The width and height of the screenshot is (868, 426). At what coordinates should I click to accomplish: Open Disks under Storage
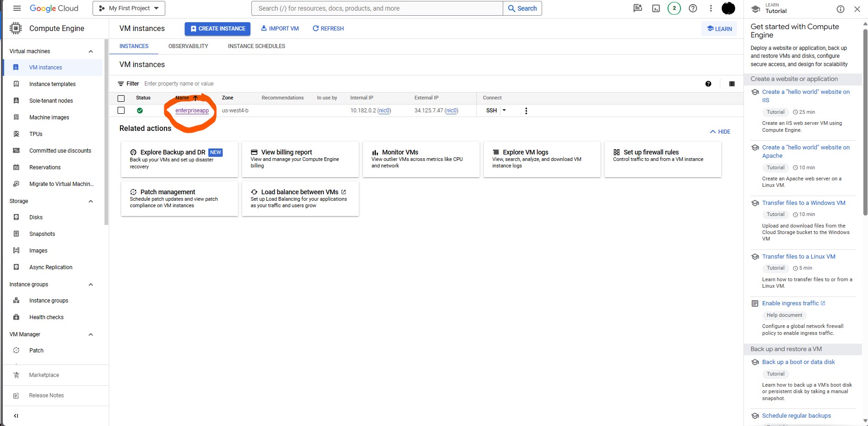[36, 217]
